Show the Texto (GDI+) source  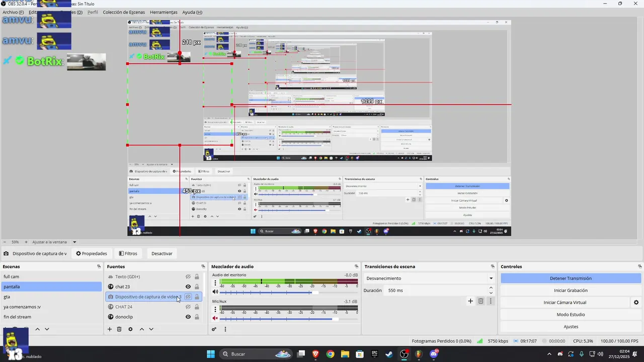coord(188,277)
